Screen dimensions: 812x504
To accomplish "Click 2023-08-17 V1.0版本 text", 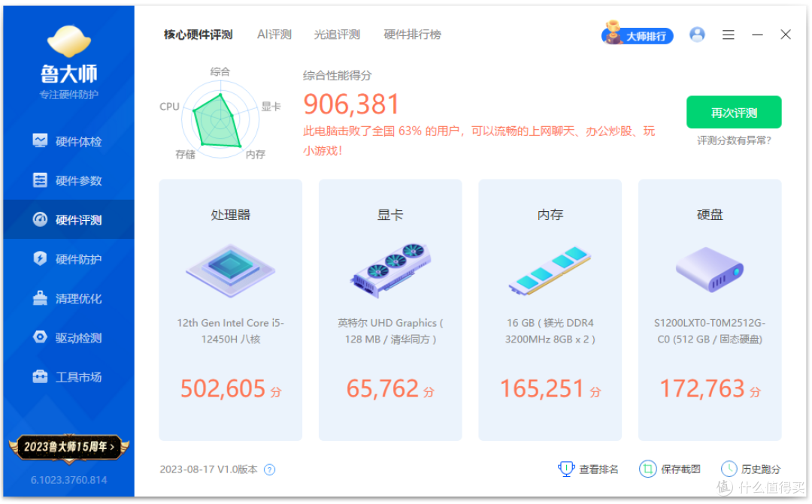I will pos(208,469).
